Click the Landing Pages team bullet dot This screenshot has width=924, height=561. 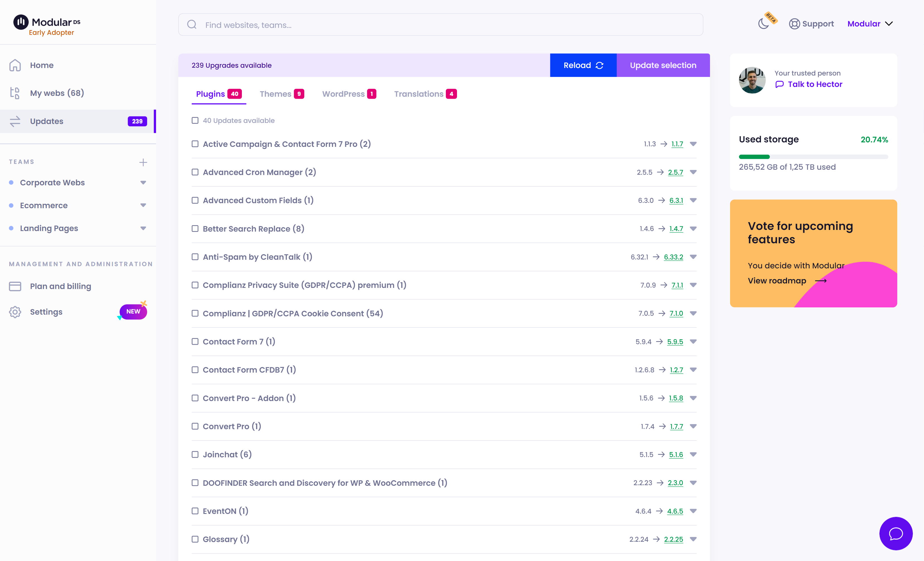11,228
